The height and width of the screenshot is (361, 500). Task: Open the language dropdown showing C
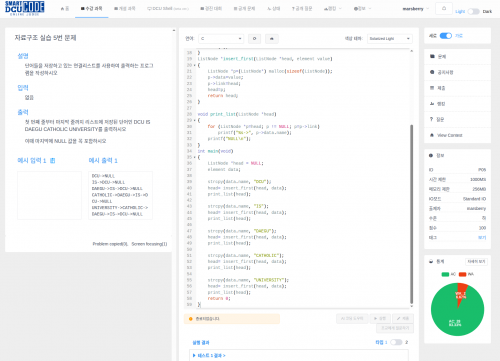click(221, 39)
